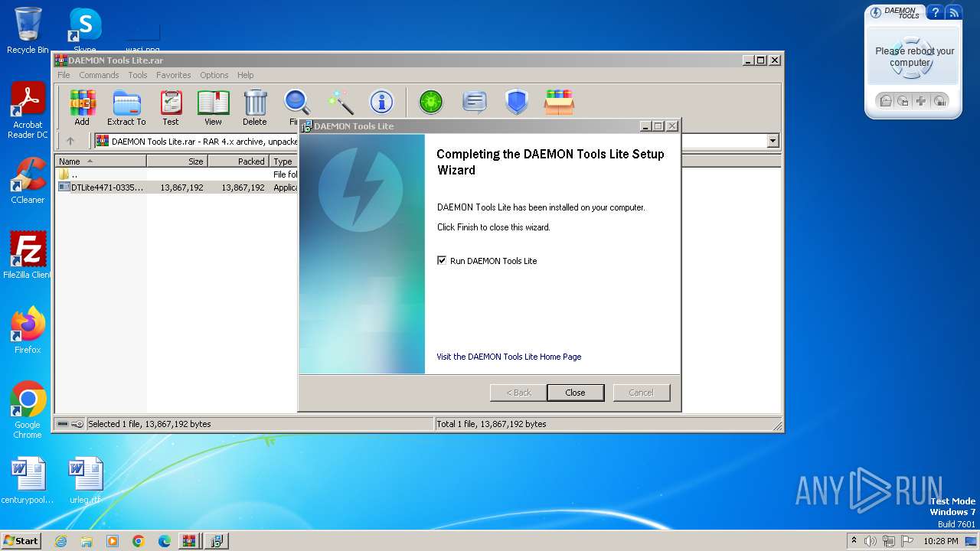The image size is (980, 551).
Task: Click the Firefox desktop icon
Action: tap(28, 331)
